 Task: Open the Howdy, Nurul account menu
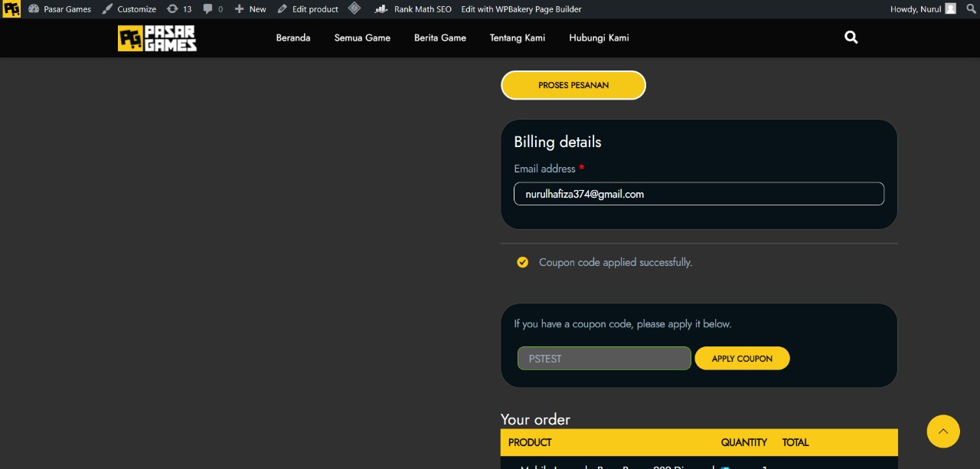point(923,9)
